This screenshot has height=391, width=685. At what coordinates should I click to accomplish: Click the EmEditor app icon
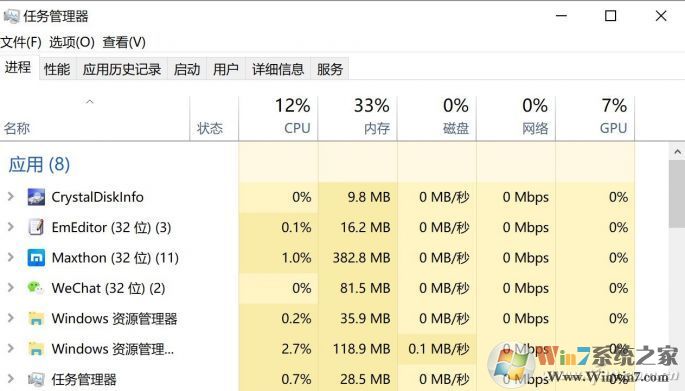[36, 227]
